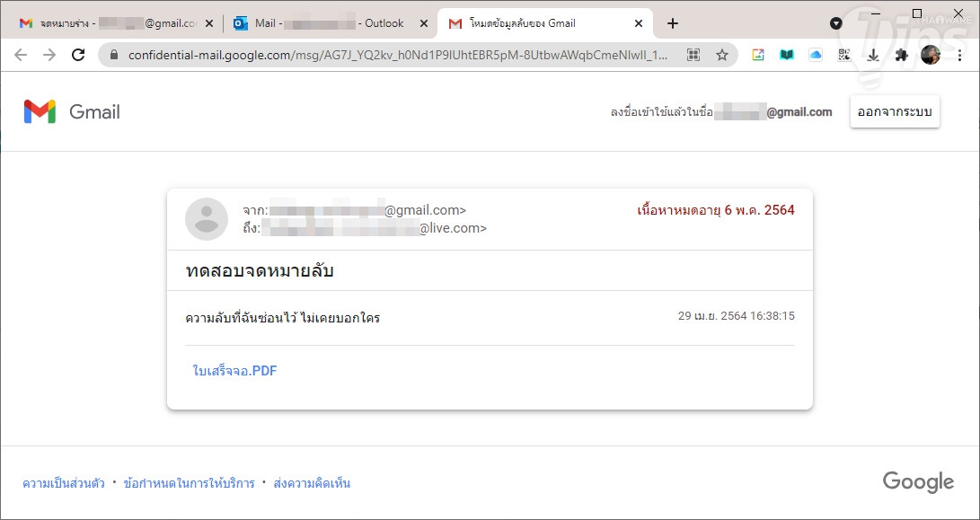Open the Chrome profile avatar
This screenshot has width=980, height=520.
[931, 55]
